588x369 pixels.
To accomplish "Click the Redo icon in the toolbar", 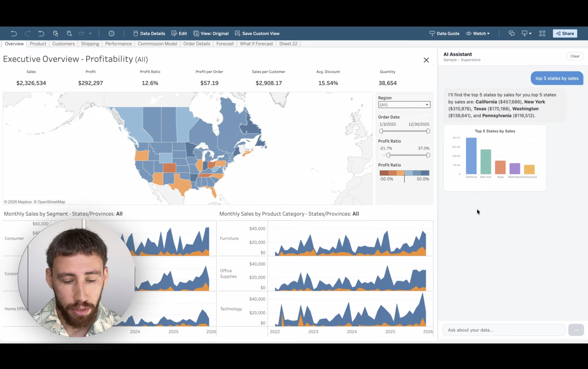I will (x=27, y=33).
